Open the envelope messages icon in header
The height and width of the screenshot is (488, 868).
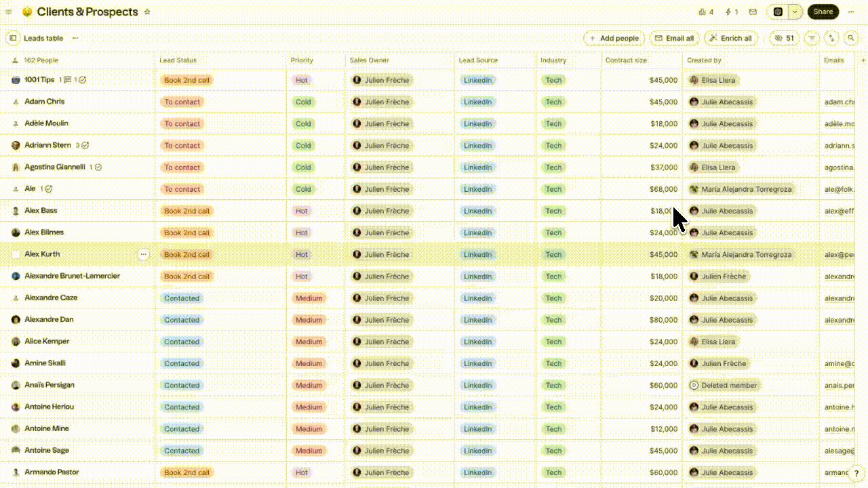(x=753, y=12)
